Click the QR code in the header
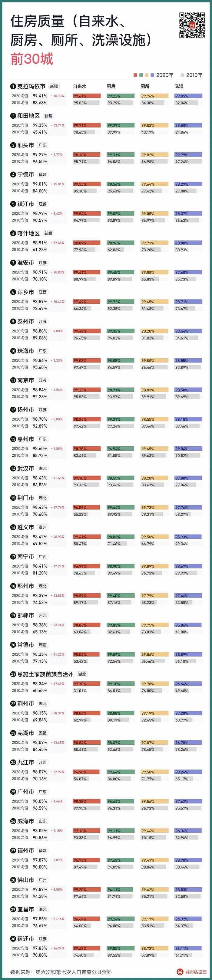 click(192, 25)
